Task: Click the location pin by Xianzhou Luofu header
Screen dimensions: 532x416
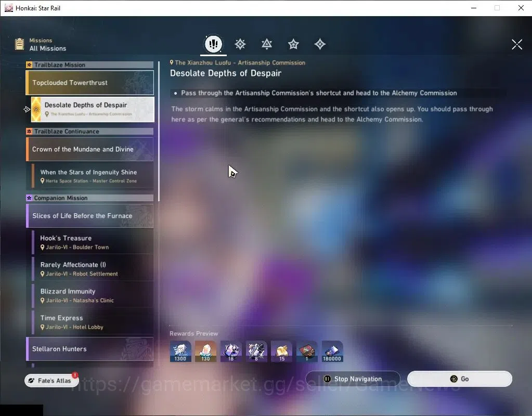Action: 172,62
